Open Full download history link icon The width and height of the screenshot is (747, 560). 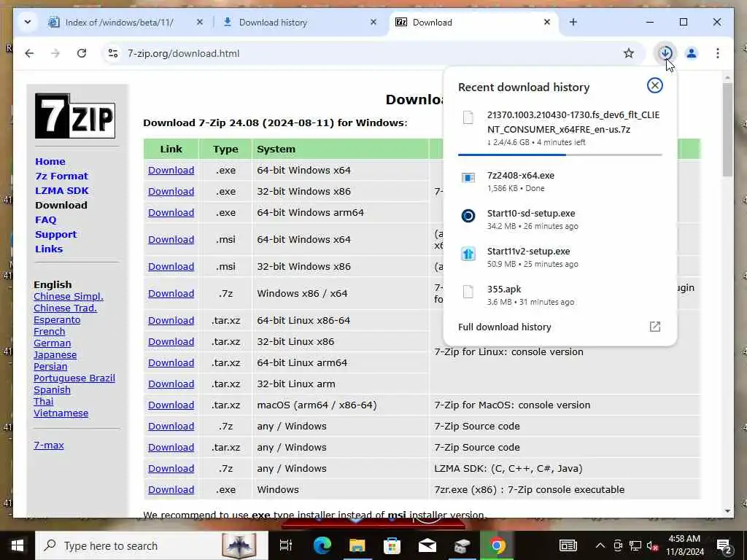click(x=654, y=327)
